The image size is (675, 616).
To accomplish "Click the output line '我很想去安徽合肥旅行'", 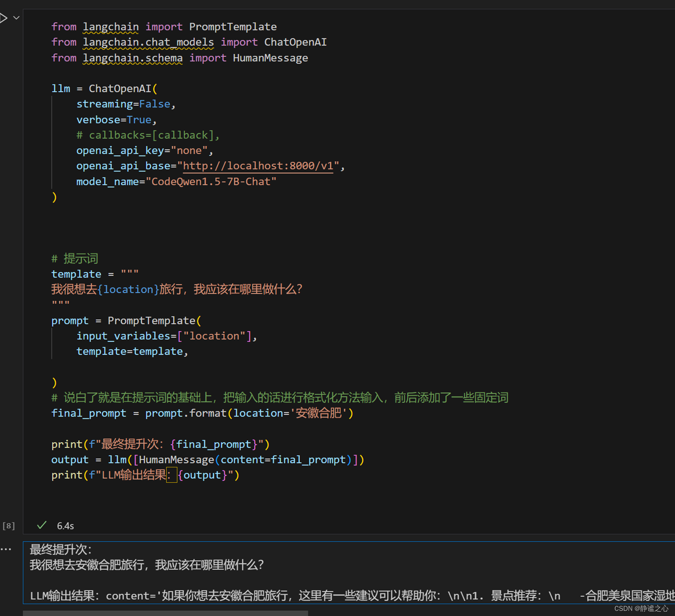I will pos(147,565).
